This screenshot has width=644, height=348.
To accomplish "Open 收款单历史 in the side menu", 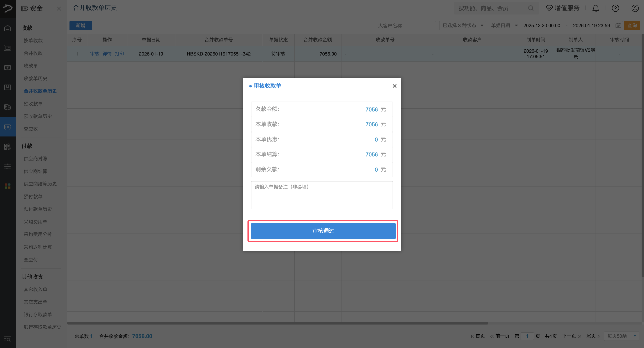I will (x=36, y=79).
